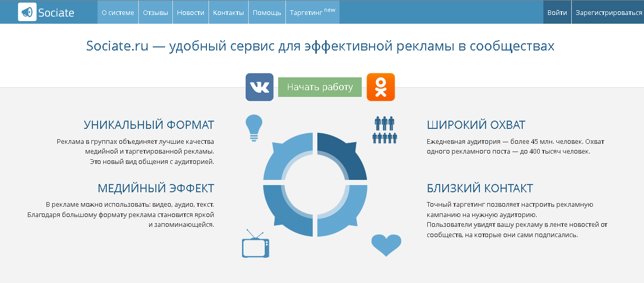Click the group of people icon
This screenshot has width=644, height=283.
384,129
